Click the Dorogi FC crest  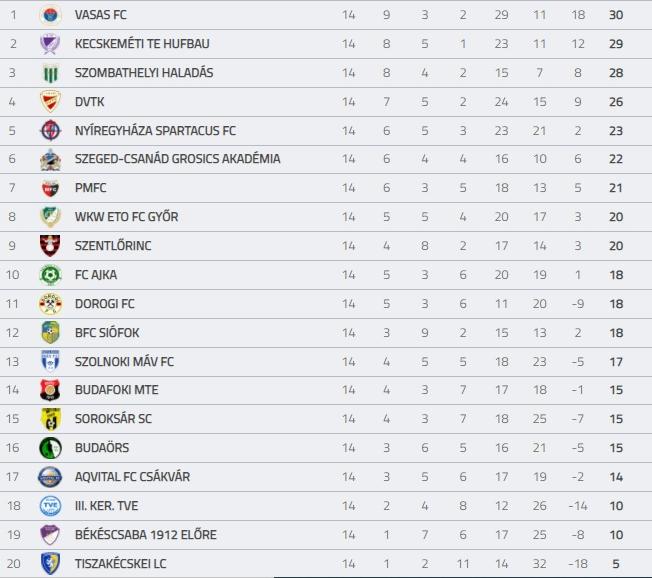(50, 304)
